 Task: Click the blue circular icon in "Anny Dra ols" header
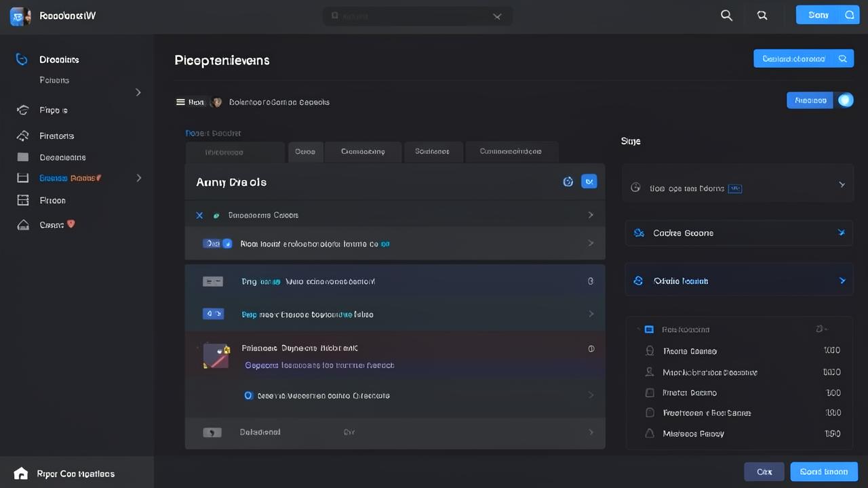pos(568,181)
